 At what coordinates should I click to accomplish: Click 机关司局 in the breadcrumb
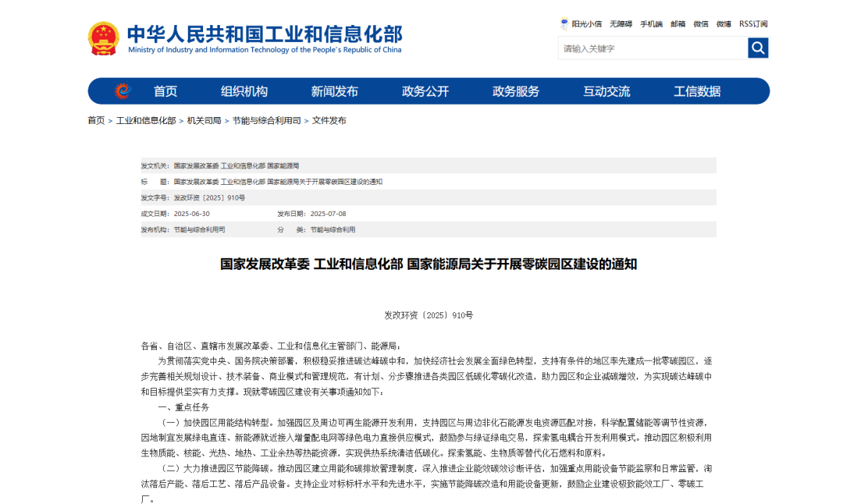pos(204,121)
